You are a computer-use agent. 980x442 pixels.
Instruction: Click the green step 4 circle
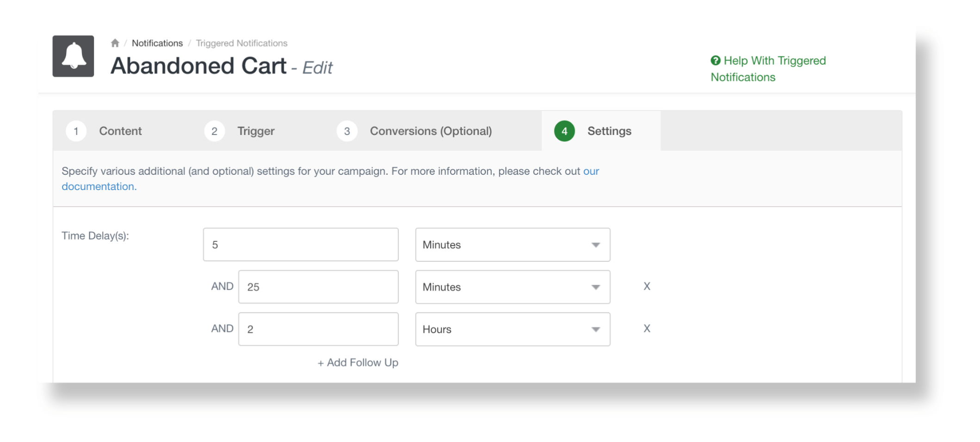pos(564,131)
